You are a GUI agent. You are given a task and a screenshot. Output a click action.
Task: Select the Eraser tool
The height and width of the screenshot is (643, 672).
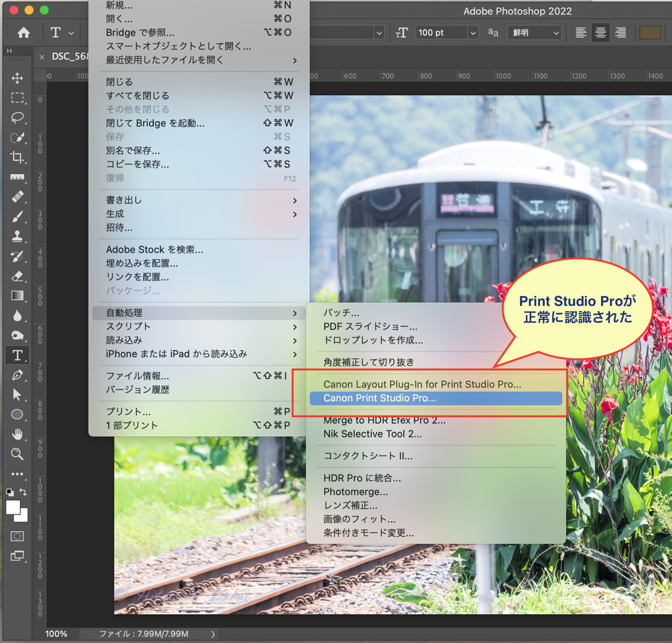point(17,276)
